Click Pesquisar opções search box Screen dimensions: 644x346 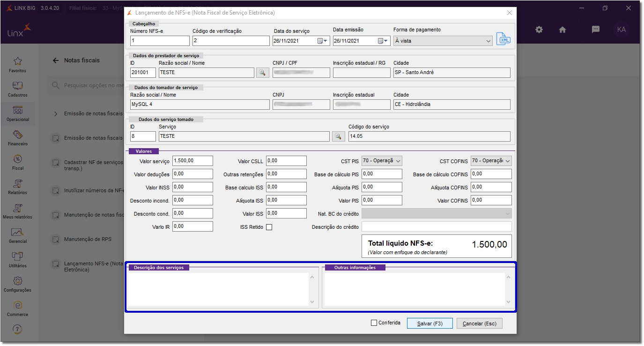tap(87, 86)
